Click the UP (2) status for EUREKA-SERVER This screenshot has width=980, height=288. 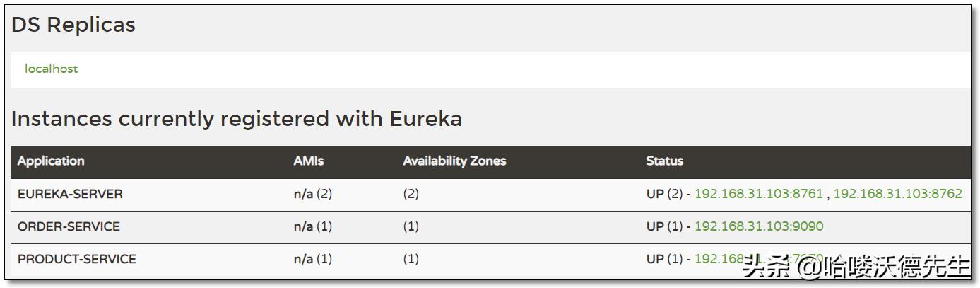click(664, 194)
